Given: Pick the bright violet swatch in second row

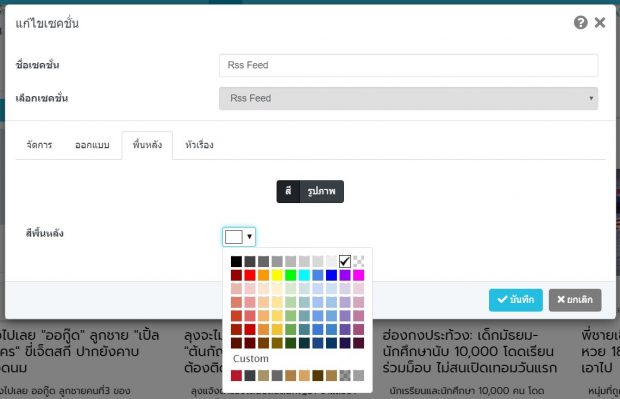Looking at the screenshot, I should (345, 275).
